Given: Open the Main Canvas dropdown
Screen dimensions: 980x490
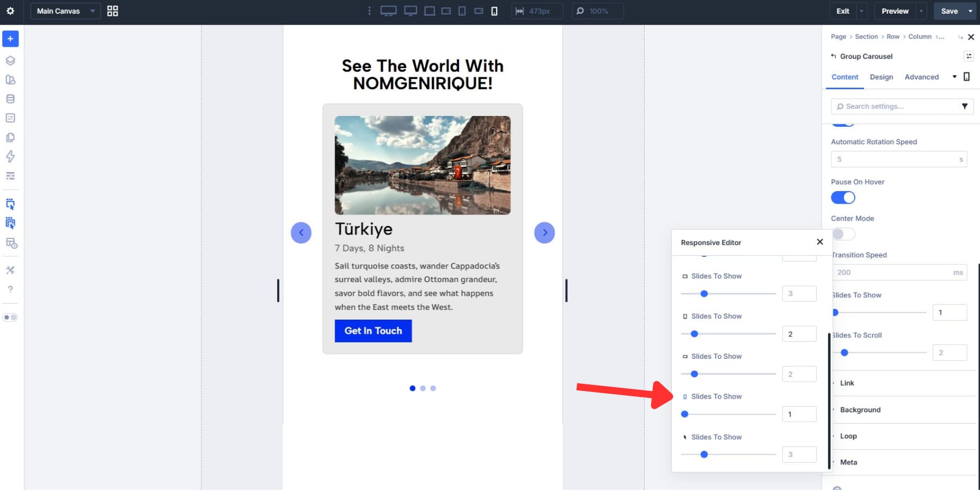Looking at the screenshot, I should coord(65,11).
